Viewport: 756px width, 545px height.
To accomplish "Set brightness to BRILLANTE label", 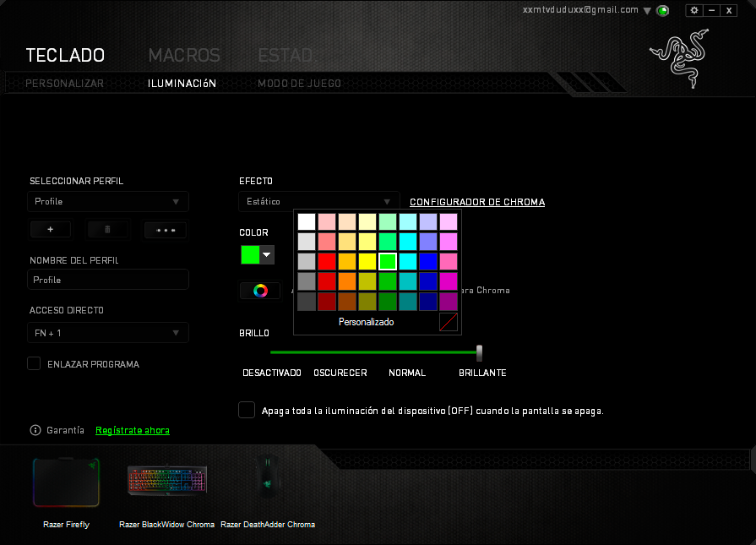I will point(482,373).
